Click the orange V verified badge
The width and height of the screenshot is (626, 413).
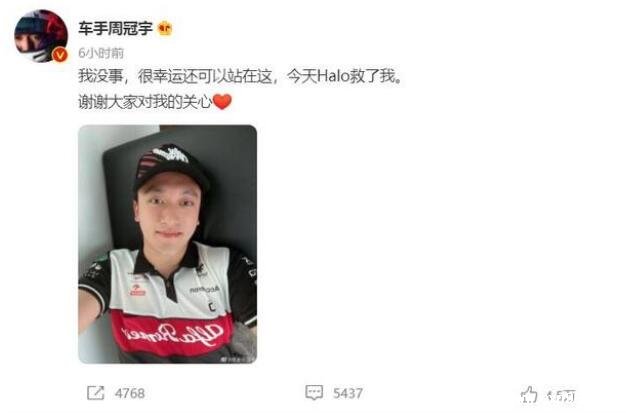click(x=60, y=55)
